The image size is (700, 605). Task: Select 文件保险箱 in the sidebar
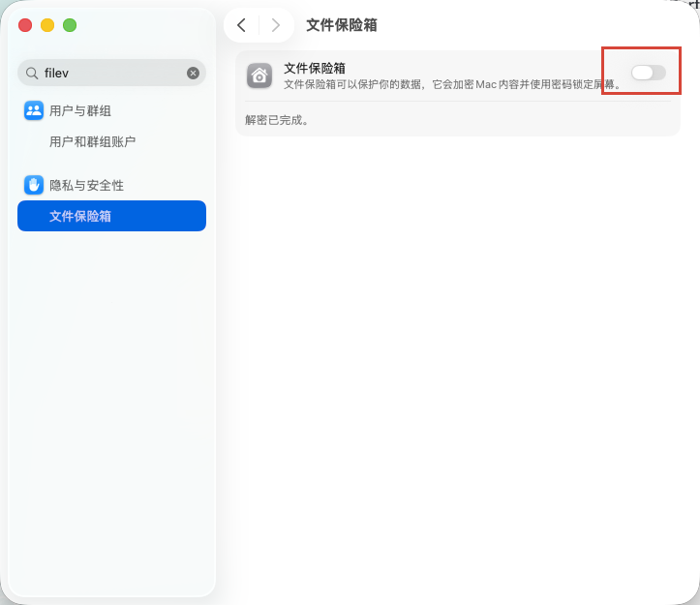(x=111, y=216)
